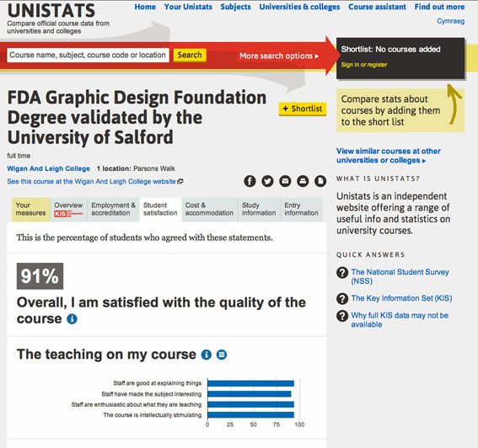Switch language to Cymraeg
Screen dimensions: 478x448
coord(450,21)
